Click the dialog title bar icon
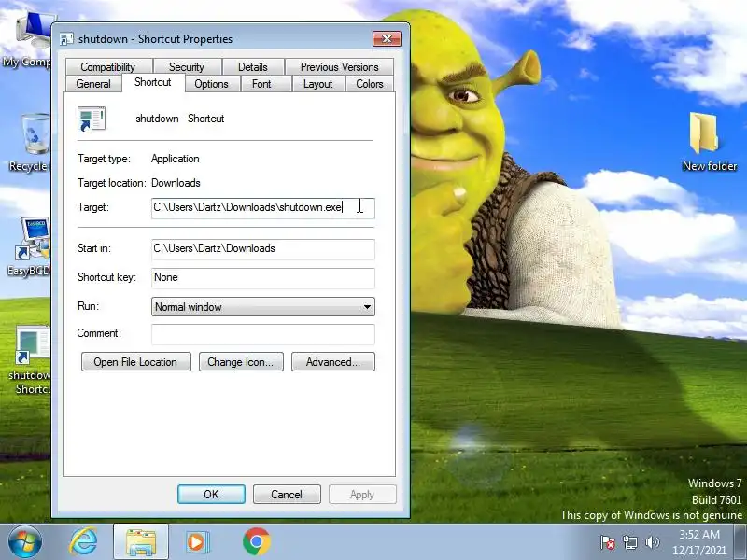The width and height of the screenshot is (747, 560). [66, 39]
